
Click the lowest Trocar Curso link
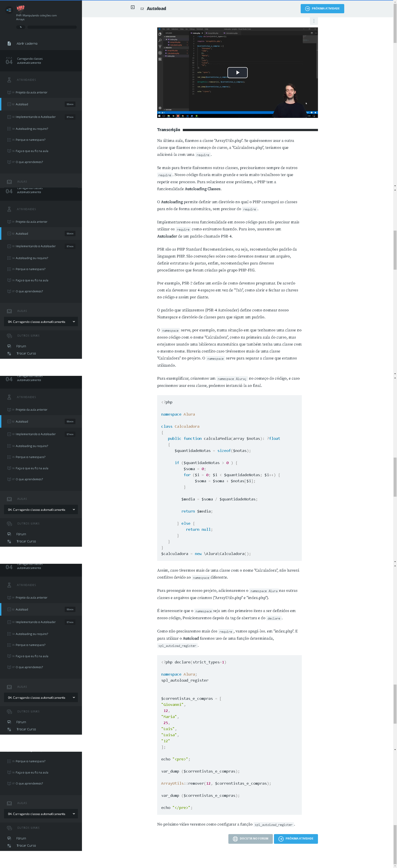26,845
